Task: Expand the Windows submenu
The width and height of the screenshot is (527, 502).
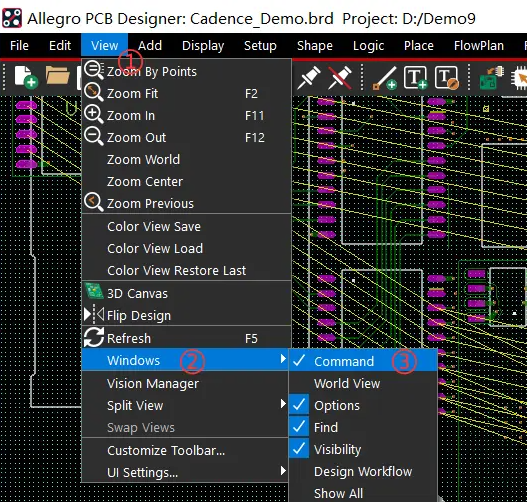Action: [185, 360]
